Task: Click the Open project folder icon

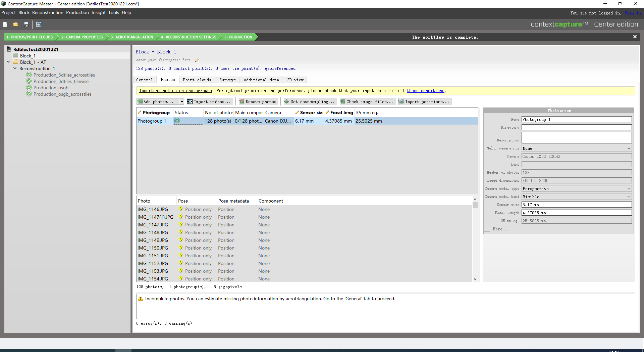Action: click(x=15, y=25)
